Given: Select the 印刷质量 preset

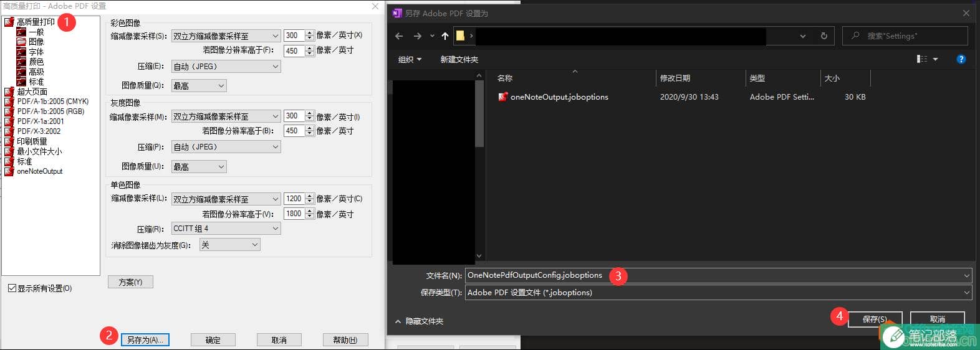Looking at the screenshot, I should tap(32, 141).
